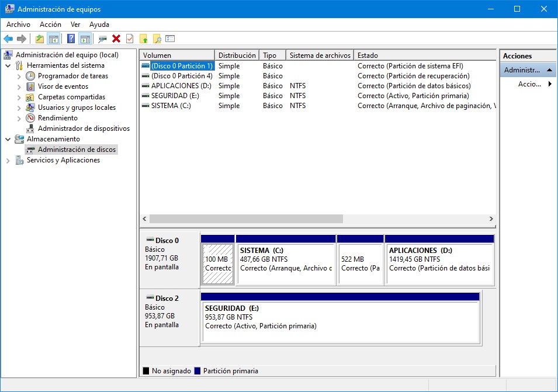This screenshot has width=558, height=392.
Task: Click the drive icon left of the red X
Action: point(102,39)
